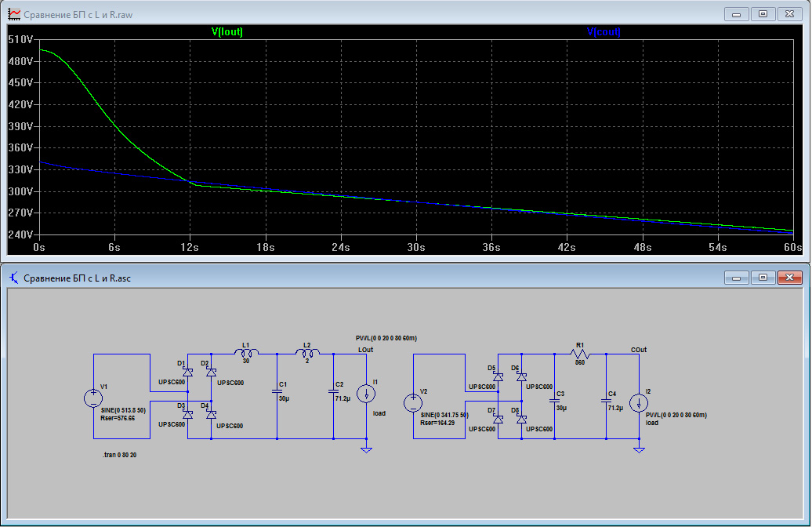812x527 pixels.
Task: Click the LOut net label
Action: point(365,349)
